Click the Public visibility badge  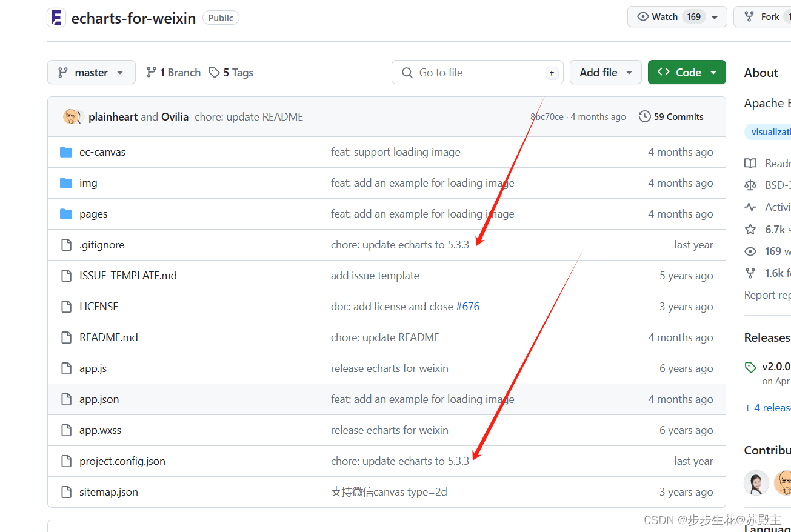pos(221,18)
